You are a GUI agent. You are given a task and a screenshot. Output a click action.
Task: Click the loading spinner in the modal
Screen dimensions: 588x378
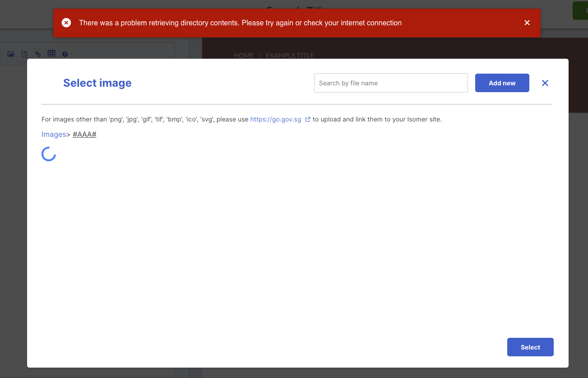pos(49,154)
